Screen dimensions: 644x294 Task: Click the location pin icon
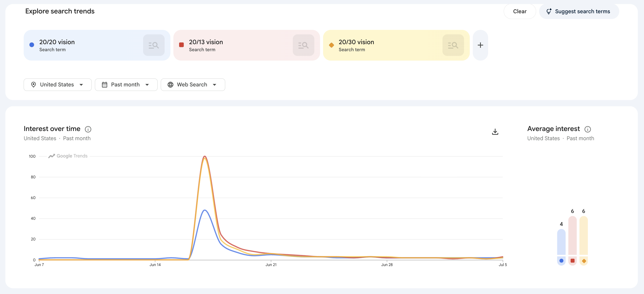point(33,84)
